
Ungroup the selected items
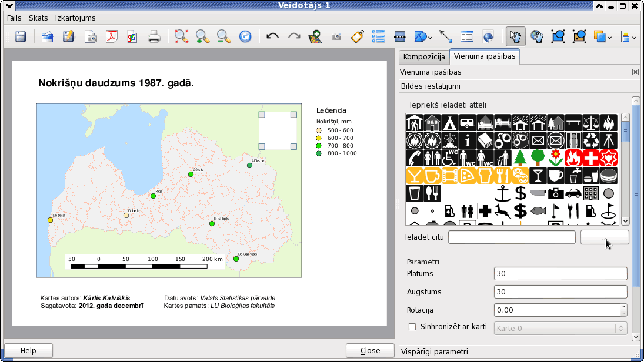pyautogui.click(x=579, y=37)
